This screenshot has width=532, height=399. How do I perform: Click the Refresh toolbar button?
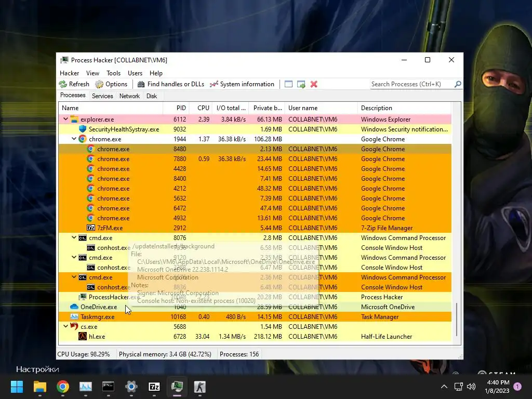74,84
